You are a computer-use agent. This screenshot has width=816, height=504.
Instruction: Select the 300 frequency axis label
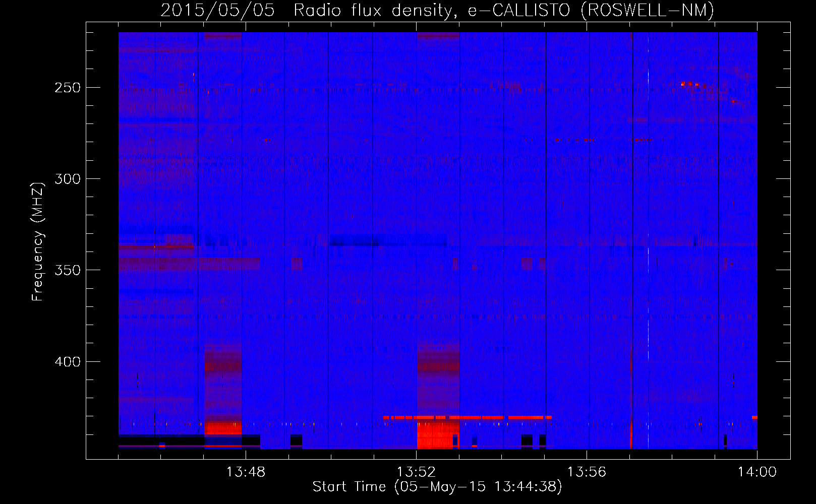coord(68,179)
